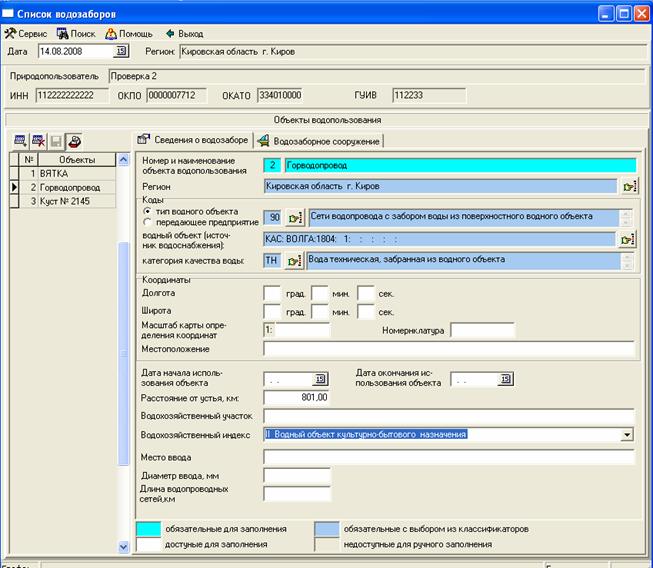
Task: Open calendar for Дата окончания использования объекта
Action: click(506, 379)
